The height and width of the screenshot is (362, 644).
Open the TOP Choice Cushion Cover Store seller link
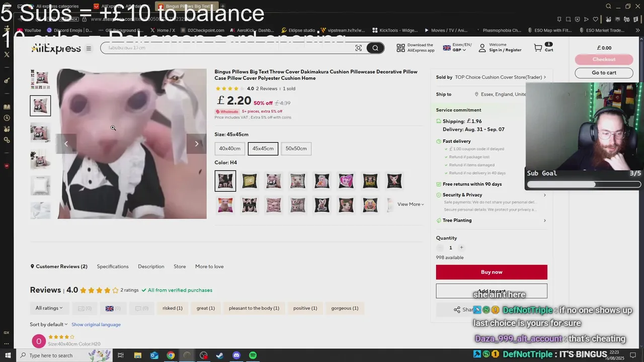[x=501, y=77]
